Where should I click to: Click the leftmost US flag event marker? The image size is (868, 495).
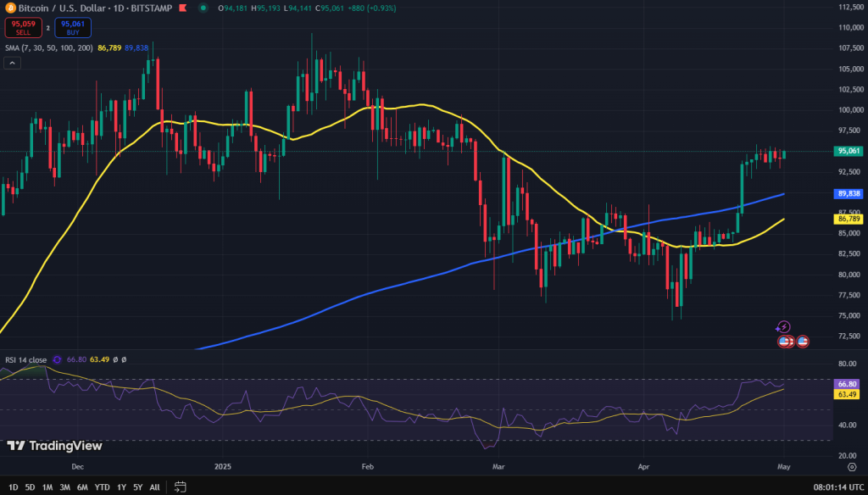coord(785,342)
